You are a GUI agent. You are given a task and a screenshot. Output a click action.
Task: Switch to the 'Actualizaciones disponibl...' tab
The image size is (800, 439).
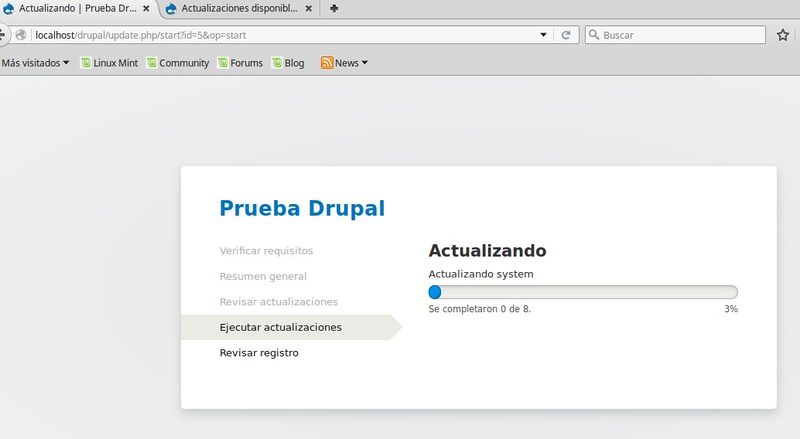point(239,9)
